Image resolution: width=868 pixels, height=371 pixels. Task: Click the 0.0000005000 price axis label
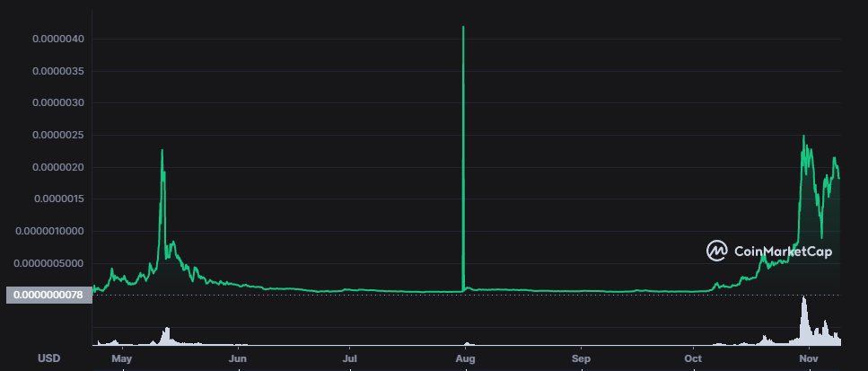point(50,263)
